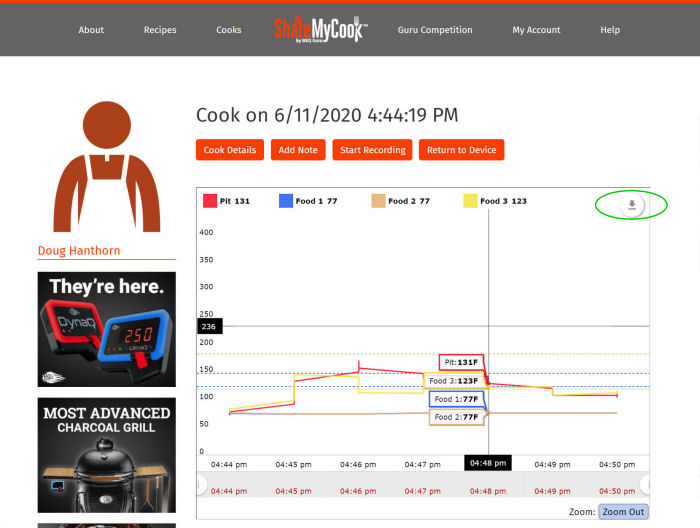This screenshot has width=700, height=528.
Task: Click the user avatar silhouette image
Action: 107,166
